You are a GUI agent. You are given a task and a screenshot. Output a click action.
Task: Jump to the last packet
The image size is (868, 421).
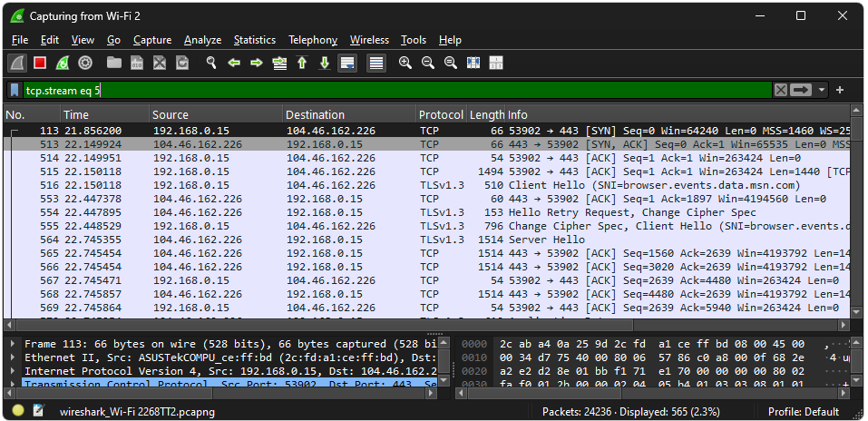324,63
